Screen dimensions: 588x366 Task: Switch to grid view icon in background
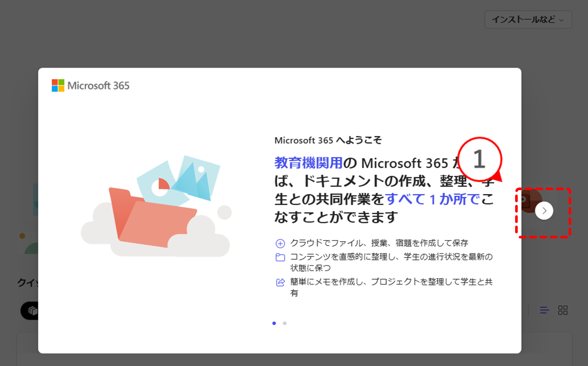[x=563, y=310]
